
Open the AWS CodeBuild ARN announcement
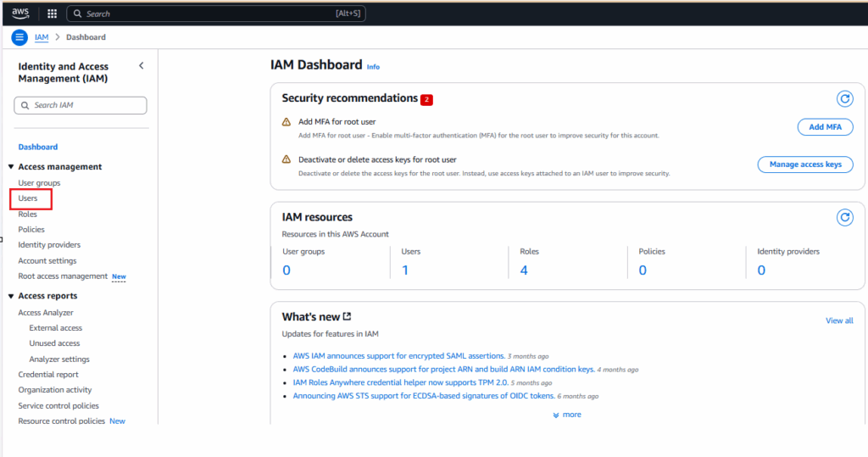(x=444, y=370)
